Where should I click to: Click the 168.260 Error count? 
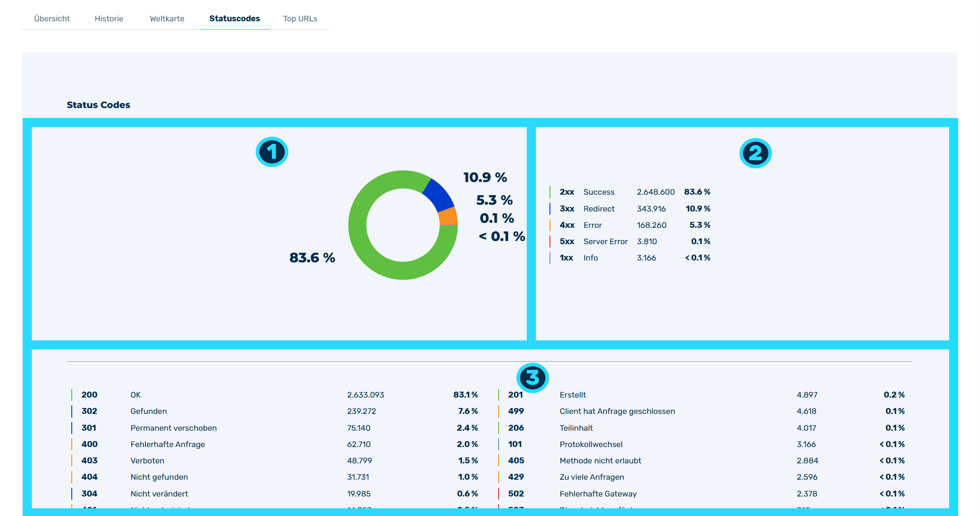[652, 225]
